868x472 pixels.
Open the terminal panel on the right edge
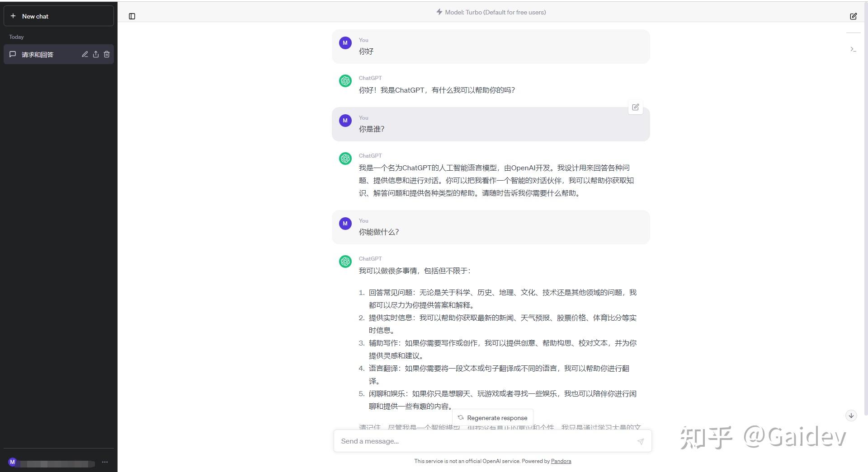(x=853, y=49)
